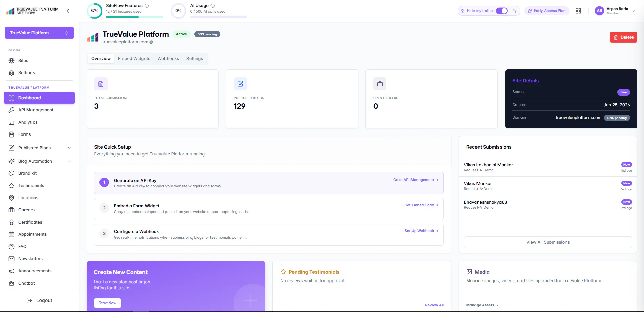The height and width of the screenshot is (312, 644).
Task: Open the Vikas Mankar submission row
Action: pyautogui.click(x=548, y=186)
